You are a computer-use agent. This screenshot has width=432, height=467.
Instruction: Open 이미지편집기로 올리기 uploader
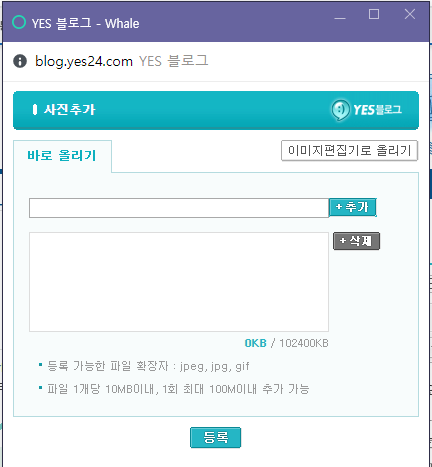(349, 151)
